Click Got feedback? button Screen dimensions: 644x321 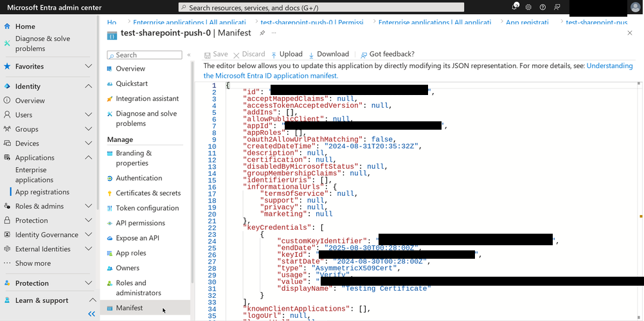(x=388, y=54)
